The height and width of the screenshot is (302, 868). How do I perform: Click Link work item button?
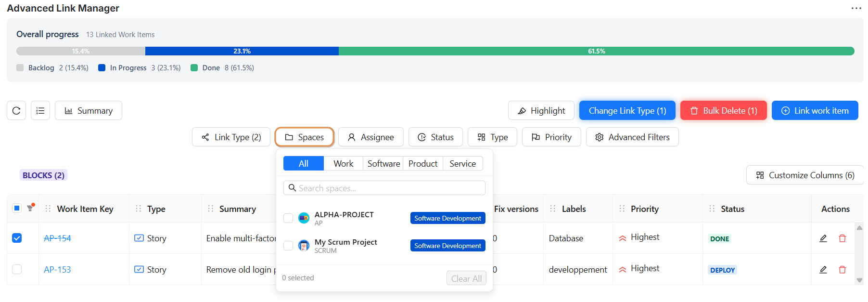[x=815, y=111]
